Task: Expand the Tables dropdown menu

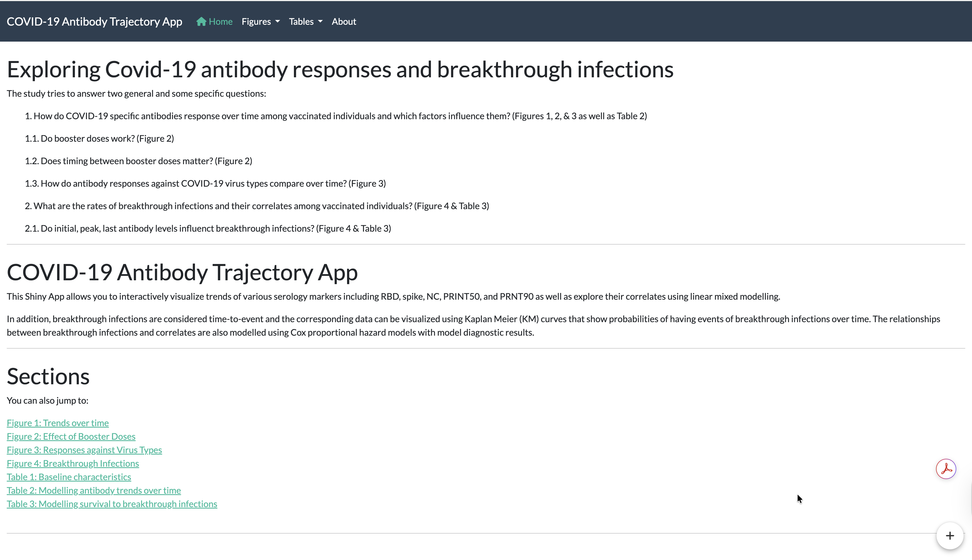Action: click(x=305, y=22)
